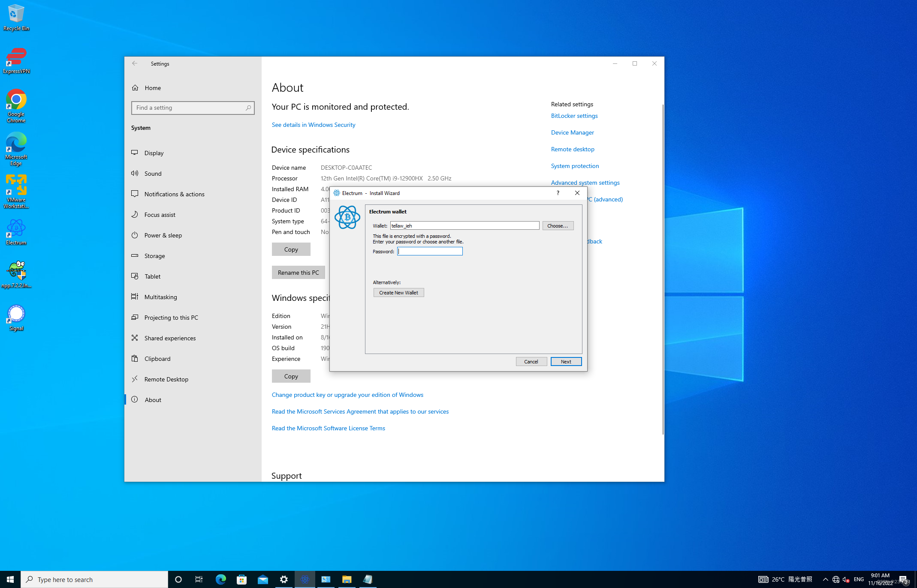Click Choose... to pick wallet file
Image resolution: width=917 pixels, height=588 pixels.
tap(558, 226)
